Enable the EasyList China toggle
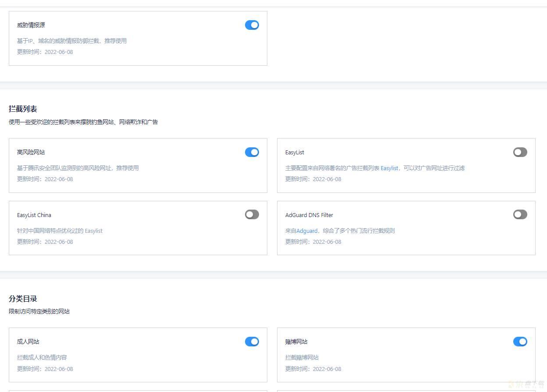Screen dimensions: 547x392 click(x=252, y=214)
